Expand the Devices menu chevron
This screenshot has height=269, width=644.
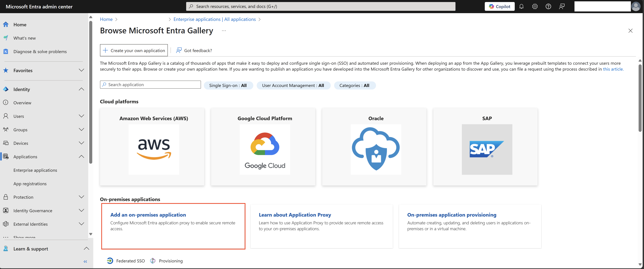pos(81,143)
